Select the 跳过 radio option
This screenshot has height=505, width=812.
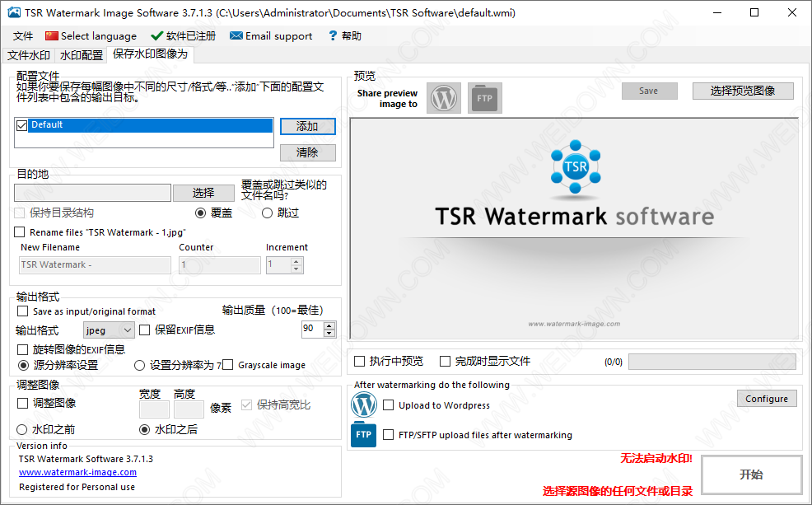click(267, 213)
